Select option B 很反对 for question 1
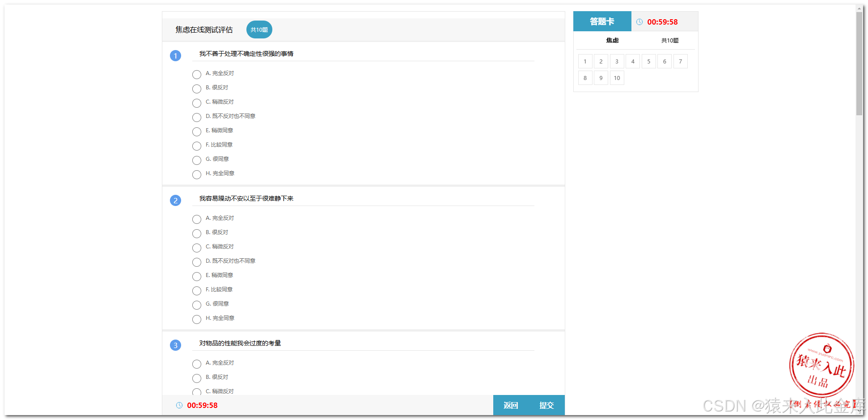This screenshot has width=868, height=420. pyautogui.click(x=197, y=89)
